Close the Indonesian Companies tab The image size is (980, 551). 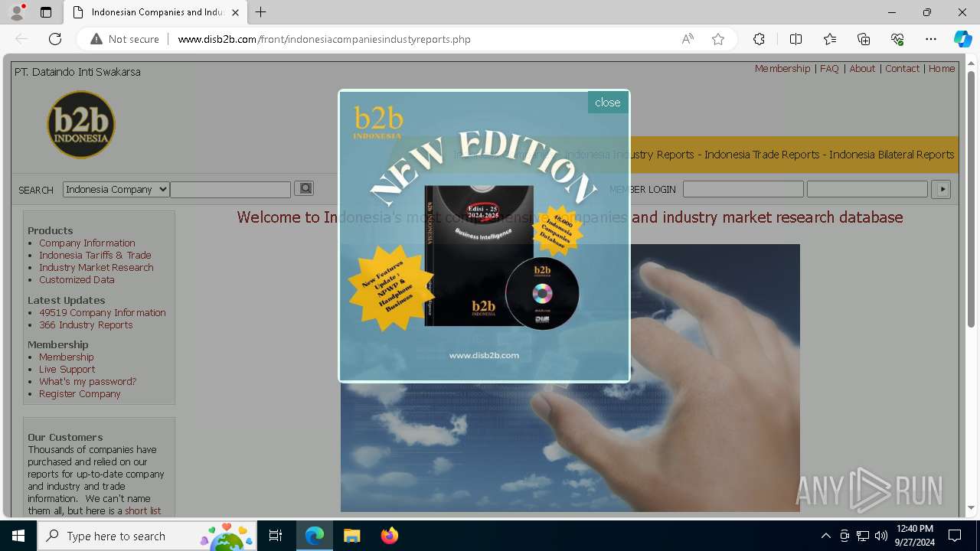pyautogui.click(x=235, y=12)
